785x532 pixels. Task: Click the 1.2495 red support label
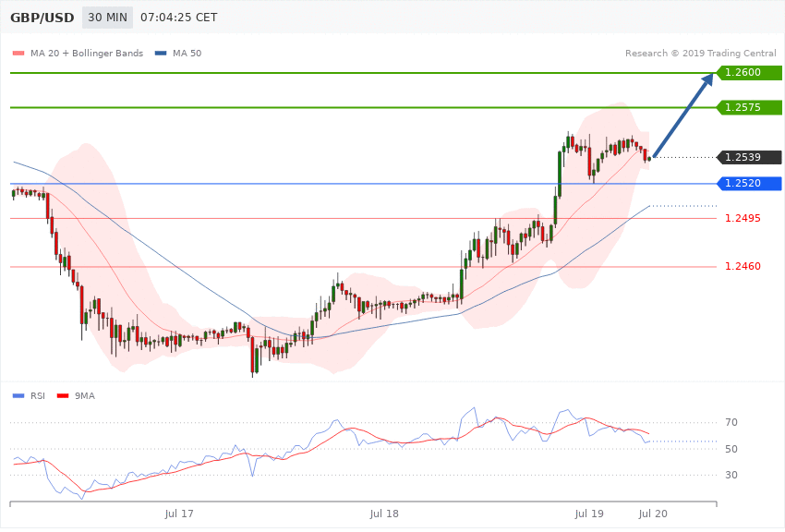743,218
